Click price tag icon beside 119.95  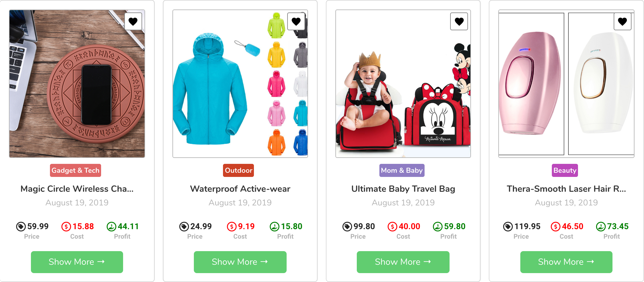(x=508, y=227)
